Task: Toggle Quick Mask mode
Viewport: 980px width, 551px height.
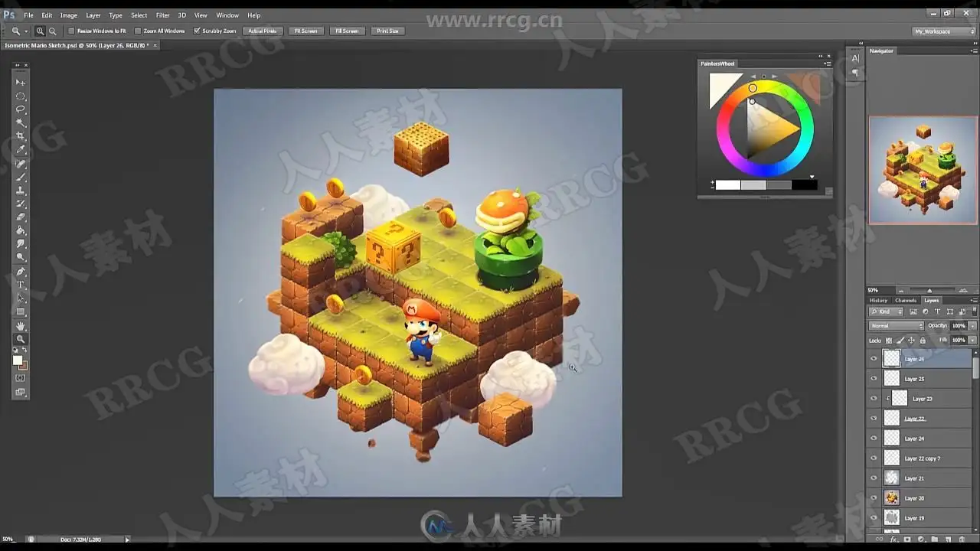Action: click(x=21, y=378)
